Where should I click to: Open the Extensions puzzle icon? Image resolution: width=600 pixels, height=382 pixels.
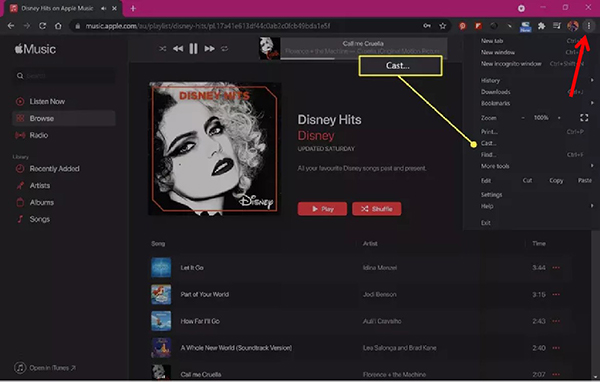pyautogui.click(x=541, y=26)
